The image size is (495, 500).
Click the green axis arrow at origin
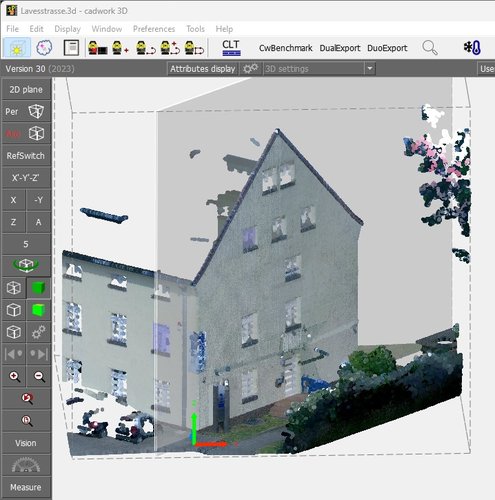(x=194, y=428)
